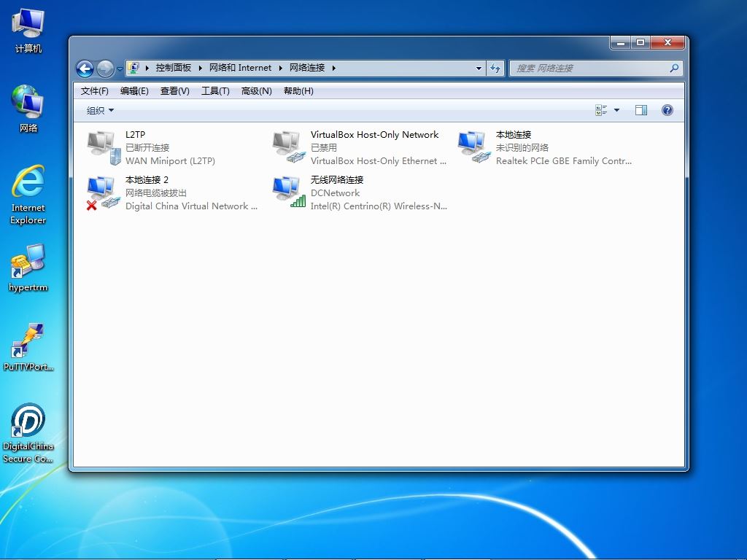Open the 编辑(E) menu

coord(134,91)
